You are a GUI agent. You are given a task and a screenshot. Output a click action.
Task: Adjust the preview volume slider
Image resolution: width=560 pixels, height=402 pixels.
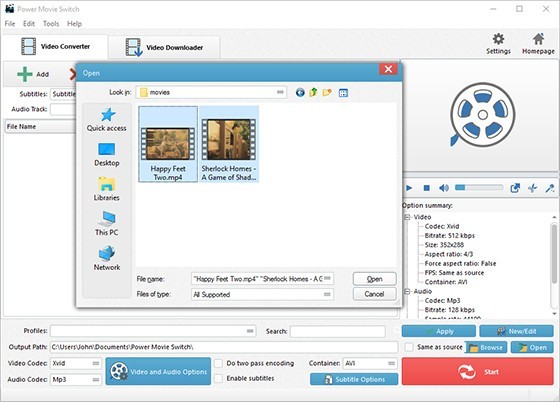[x=479, y=187]
